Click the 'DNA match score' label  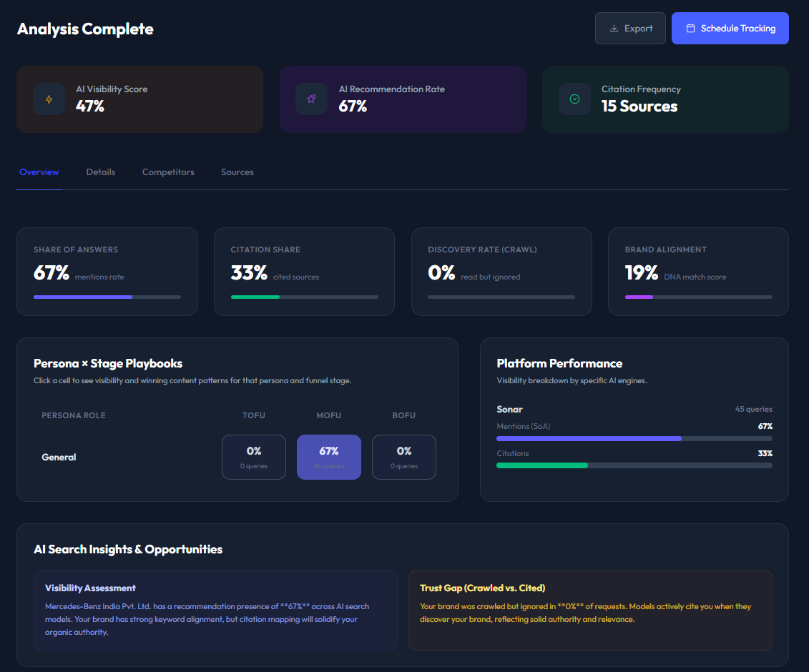tap(695, 277)
